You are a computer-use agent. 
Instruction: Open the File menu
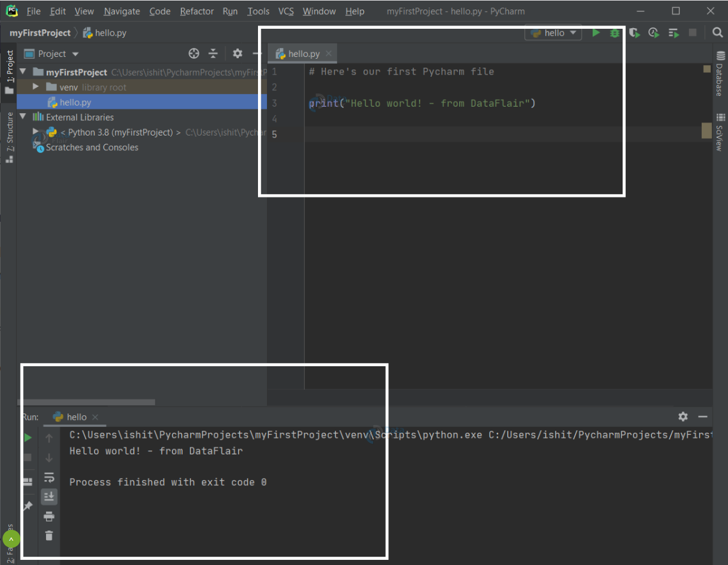[x=33, y=11]
